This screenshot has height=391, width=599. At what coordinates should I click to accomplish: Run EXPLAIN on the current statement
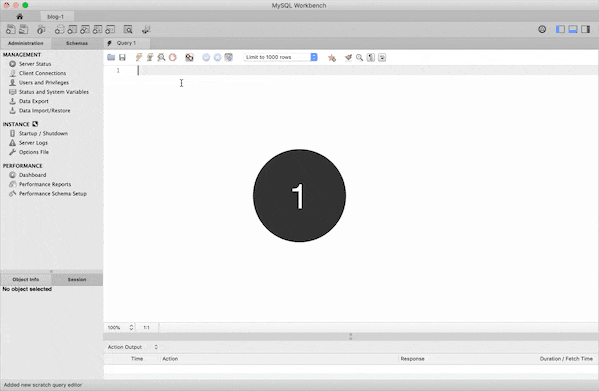pyautogui.click(x=161, y=57)
